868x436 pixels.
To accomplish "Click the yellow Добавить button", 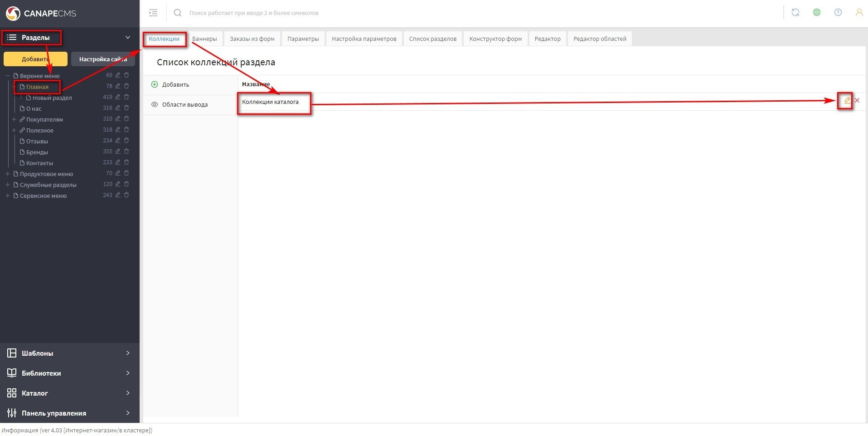I will pos(35,59).
